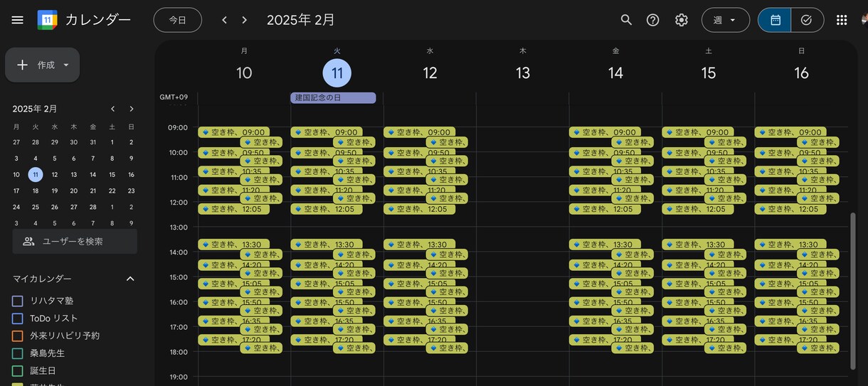The width and height of the screenshot is (868, 386).
Task: Open Tuesday 11's 空き枠 13:30 event
Action: [x=327, y=245]
